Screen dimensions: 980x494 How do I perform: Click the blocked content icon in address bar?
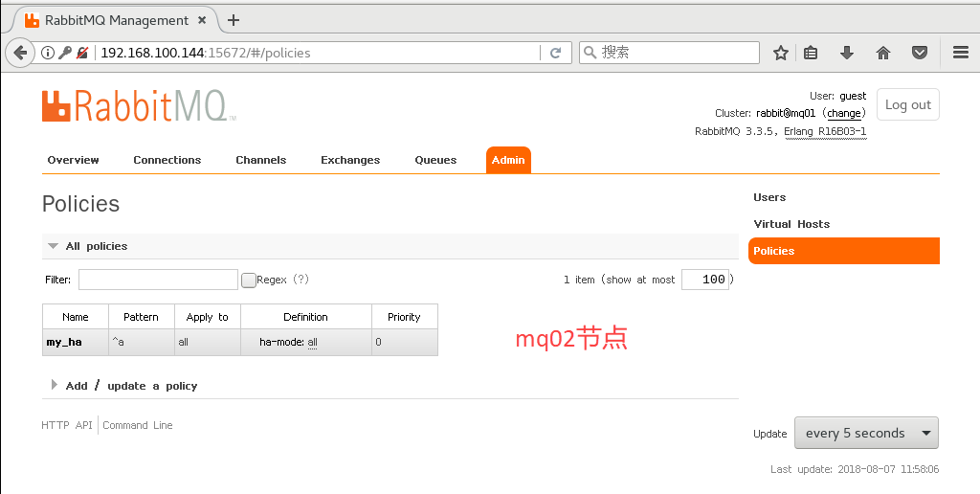pos(82,54)
